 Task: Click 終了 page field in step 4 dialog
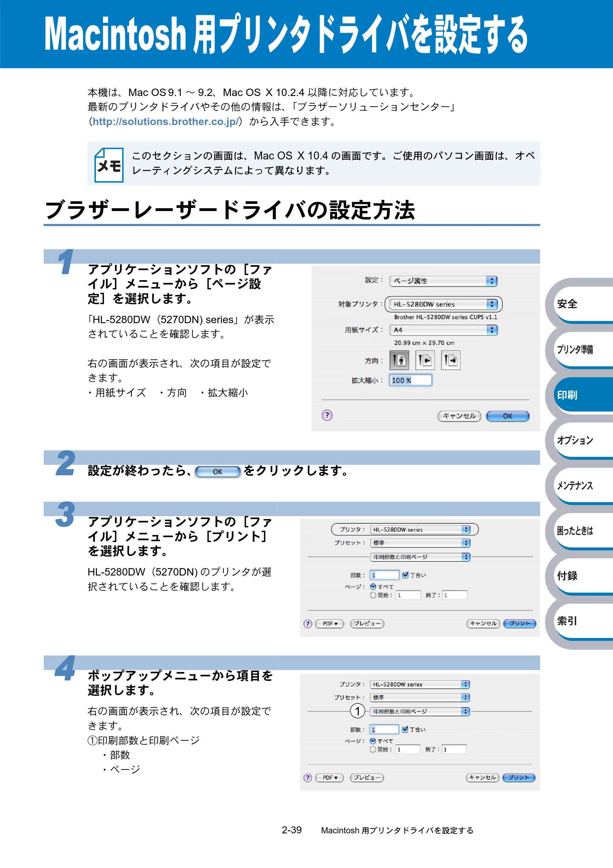pyautogui.click(x=454, y=749)
